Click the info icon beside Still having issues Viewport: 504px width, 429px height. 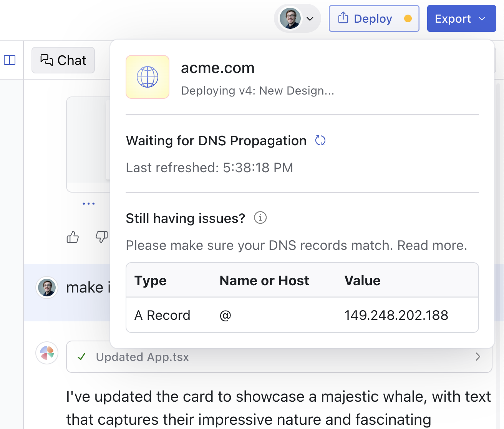tap(260, 218)
